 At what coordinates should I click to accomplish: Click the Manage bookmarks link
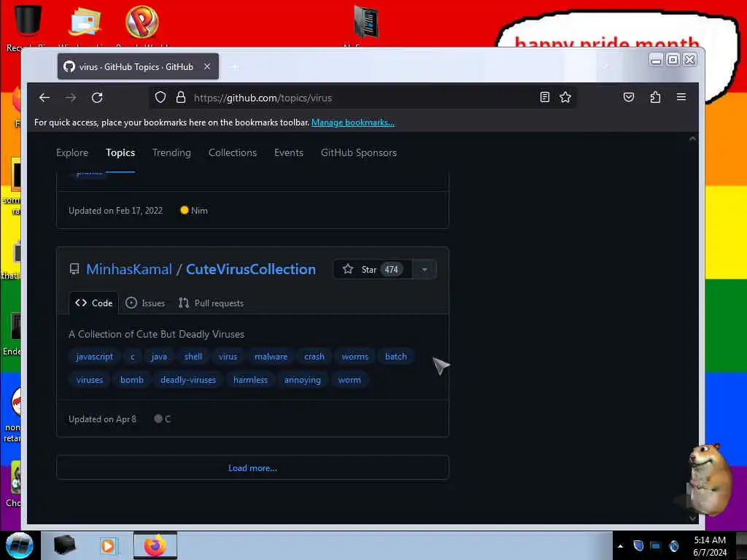click(x=353, y=122)
